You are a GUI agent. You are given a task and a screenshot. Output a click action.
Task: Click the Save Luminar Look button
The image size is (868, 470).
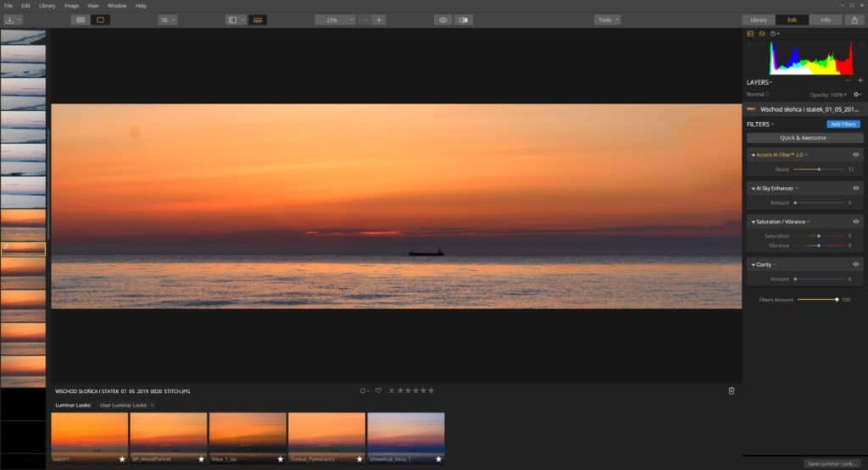pyautogui.click(x=832, y=463)
